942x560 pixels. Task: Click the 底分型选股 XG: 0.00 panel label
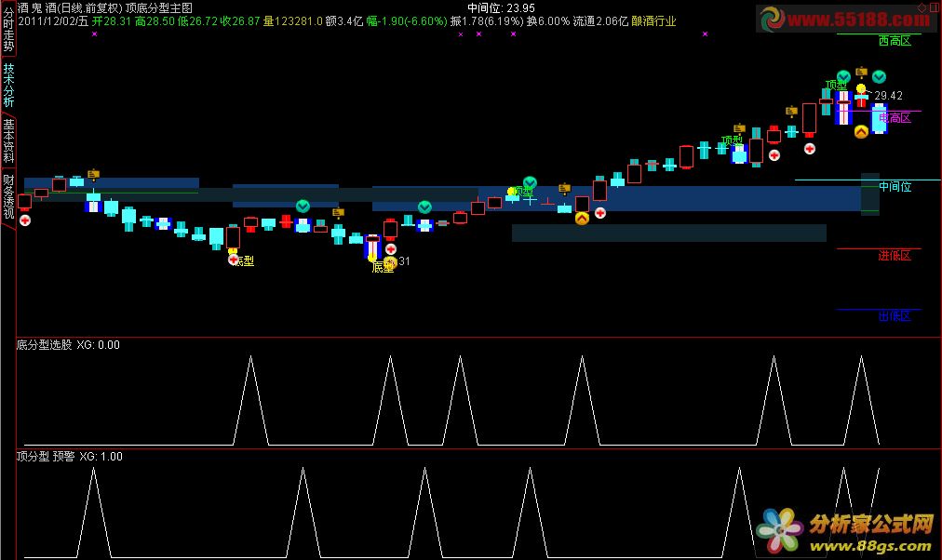pos(68,344)
